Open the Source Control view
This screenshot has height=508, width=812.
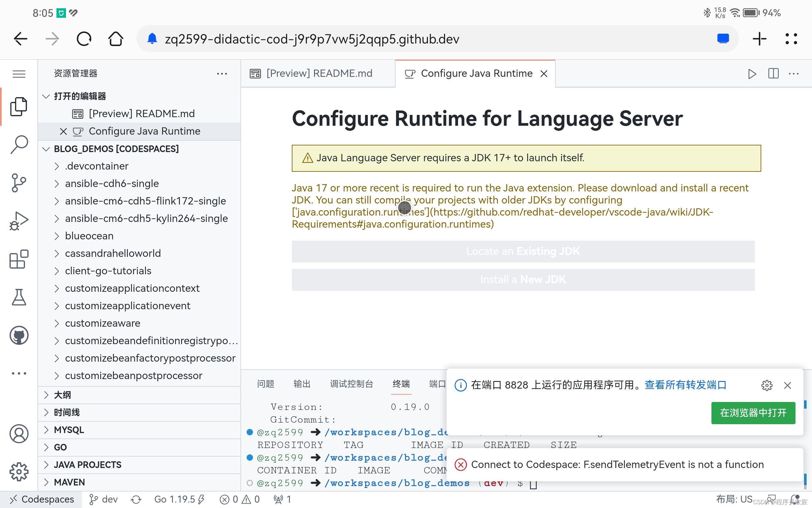coord(19,183)
